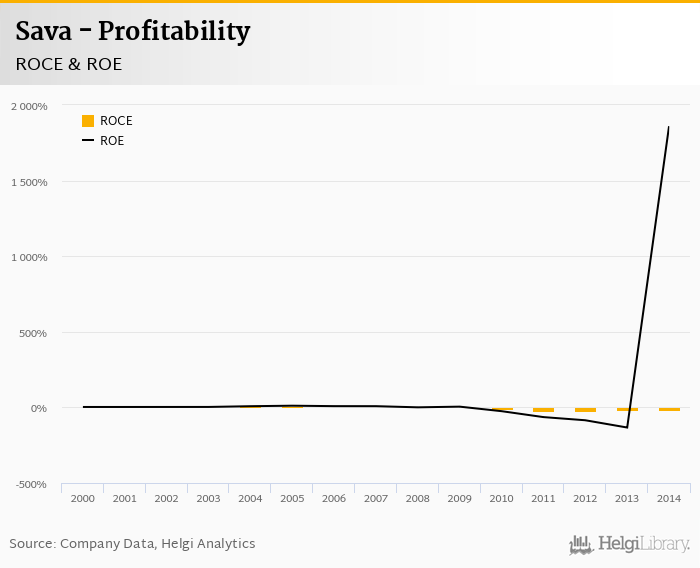Click the ROE legend label
The height and width of the screenshot is (568, 700).
coord(112,141)
